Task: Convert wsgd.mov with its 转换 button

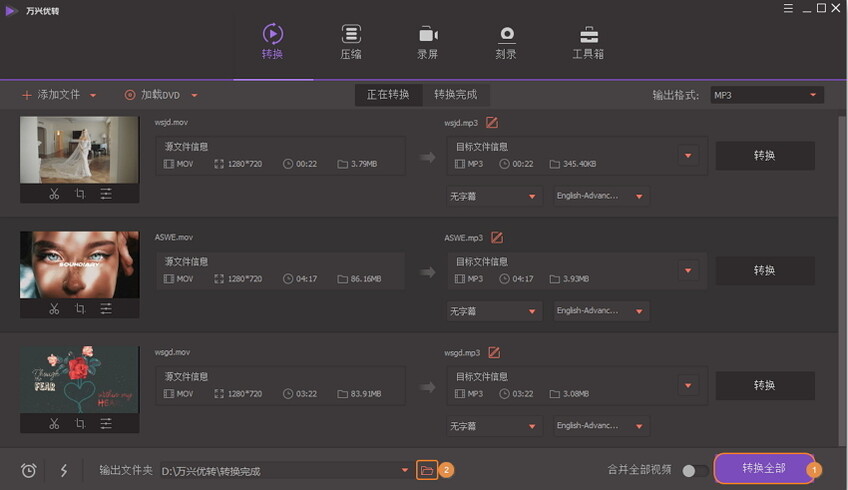Action: click(765, 386)
